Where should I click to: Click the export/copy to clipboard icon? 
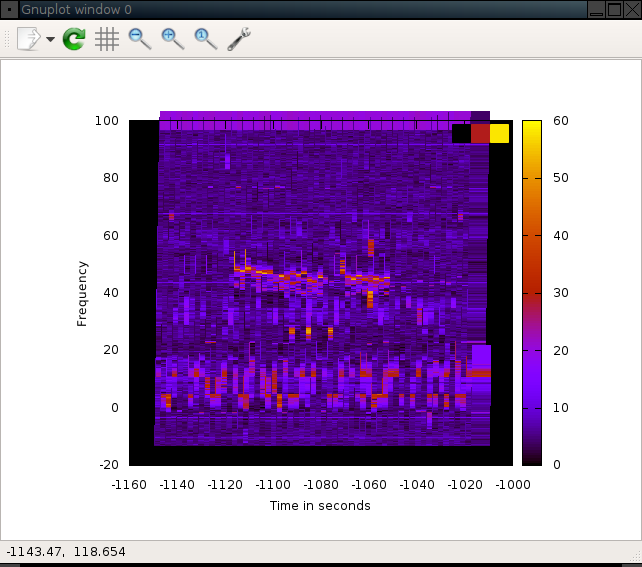pyautogui.click(x=28, y=39)
